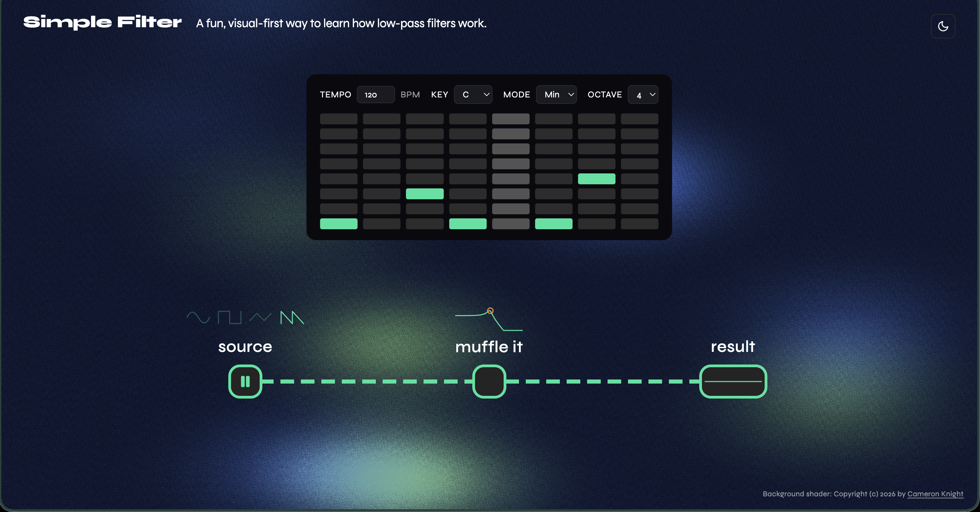This screenshot has width=980, height=512.
Task: Click the muffle it label
Action: coord(489,346)
